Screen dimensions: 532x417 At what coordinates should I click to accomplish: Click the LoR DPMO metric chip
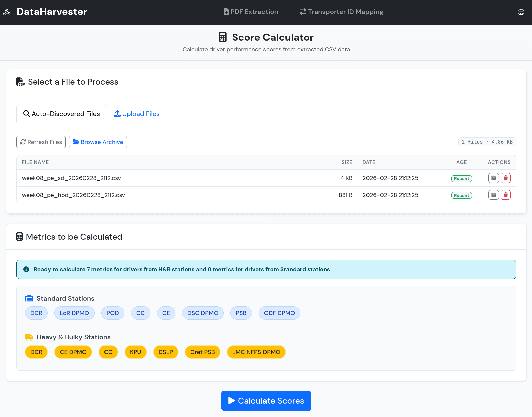74,313
